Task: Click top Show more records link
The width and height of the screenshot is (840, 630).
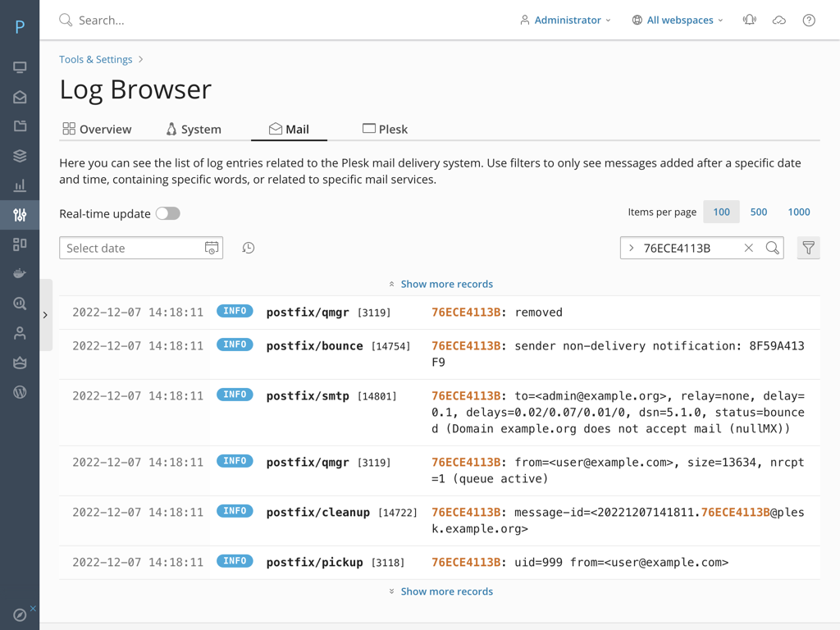Action: pos(447,284)
